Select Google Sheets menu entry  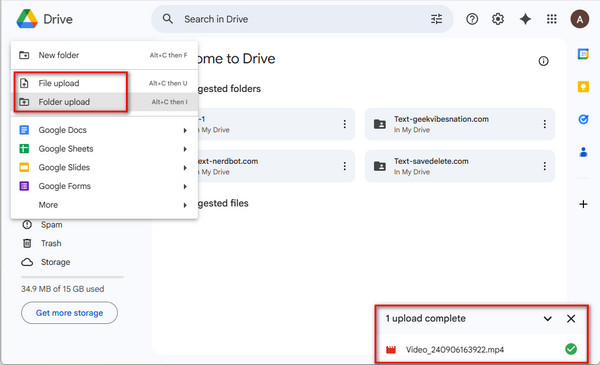coord(104,149)
